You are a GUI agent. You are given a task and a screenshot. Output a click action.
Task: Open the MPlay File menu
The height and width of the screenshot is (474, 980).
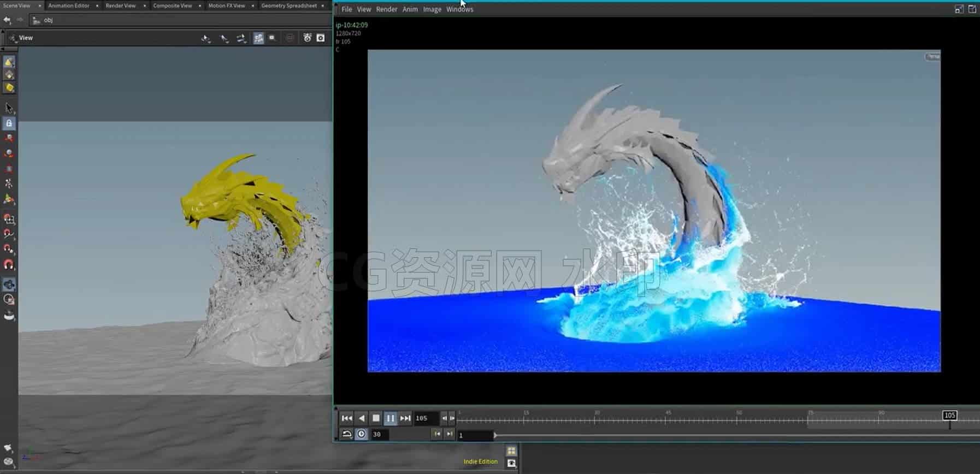(347, 9)
